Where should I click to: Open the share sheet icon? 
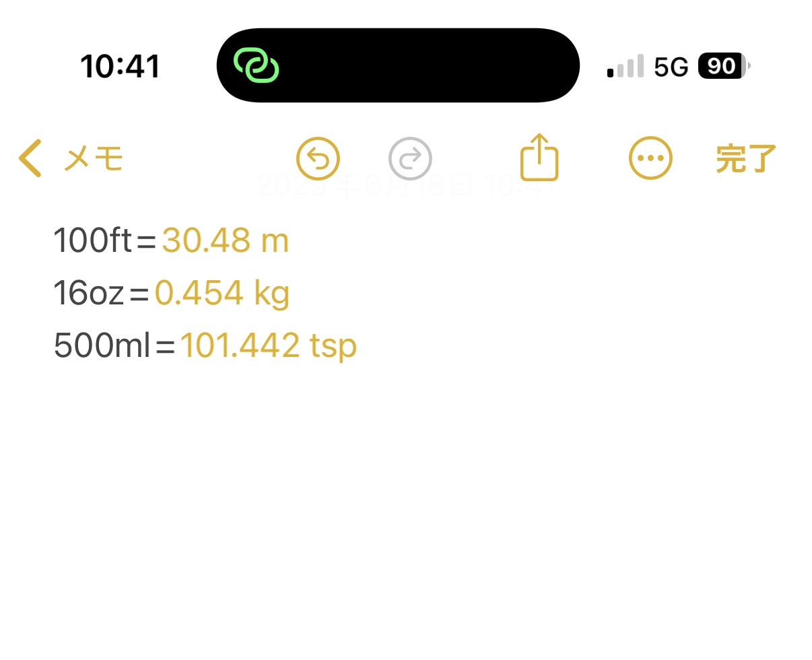coord(539,157)
